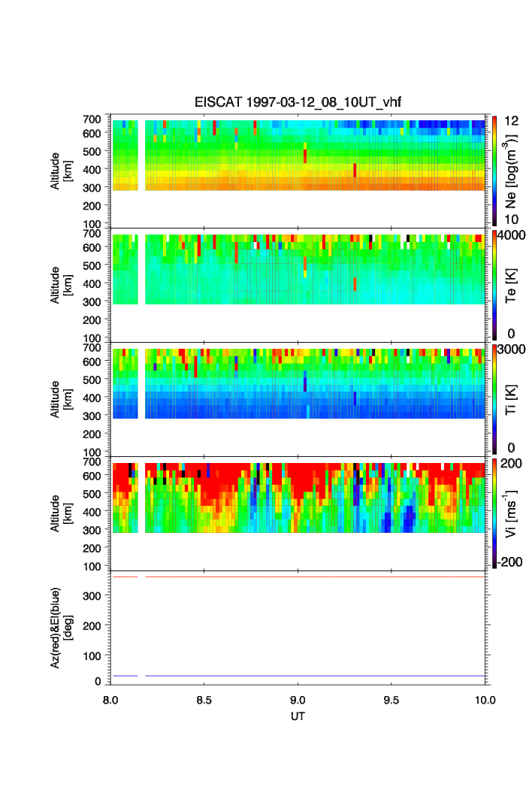Click the Ne electron density heatmap panel
Screen dimensions: 532x799
pyautogui.click(x=298, y=171)
